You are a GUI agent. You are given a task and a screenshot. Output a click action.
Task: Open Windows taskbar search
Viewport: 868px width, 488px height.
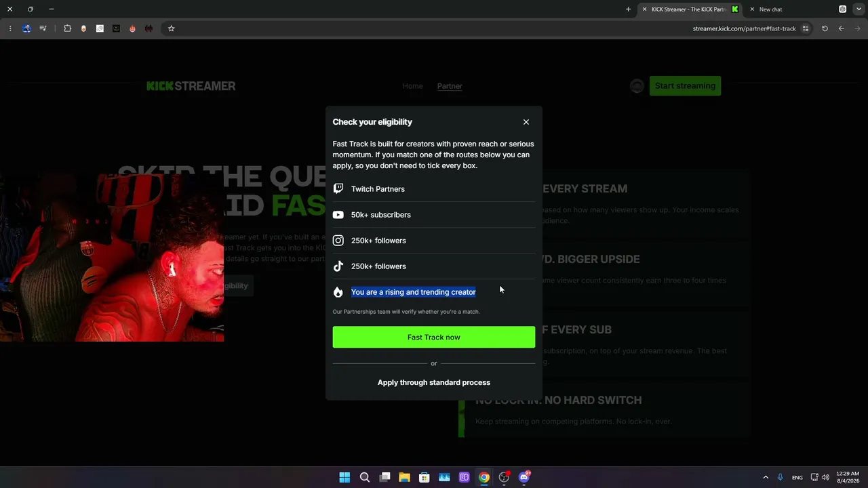(365, 477)
